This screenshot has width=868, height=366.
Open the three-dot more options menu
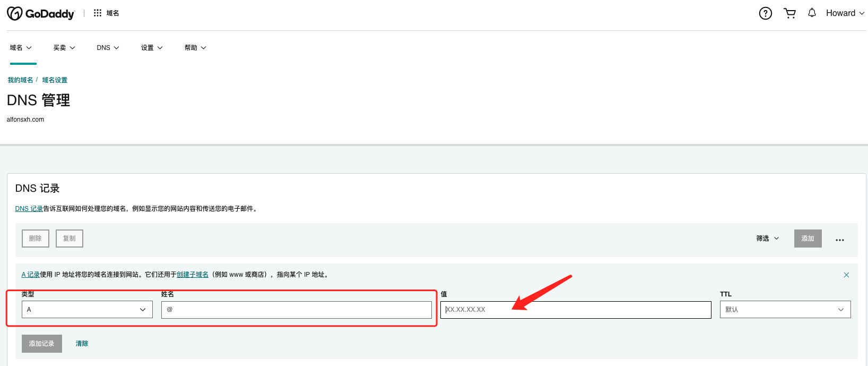tap(839, 240)
